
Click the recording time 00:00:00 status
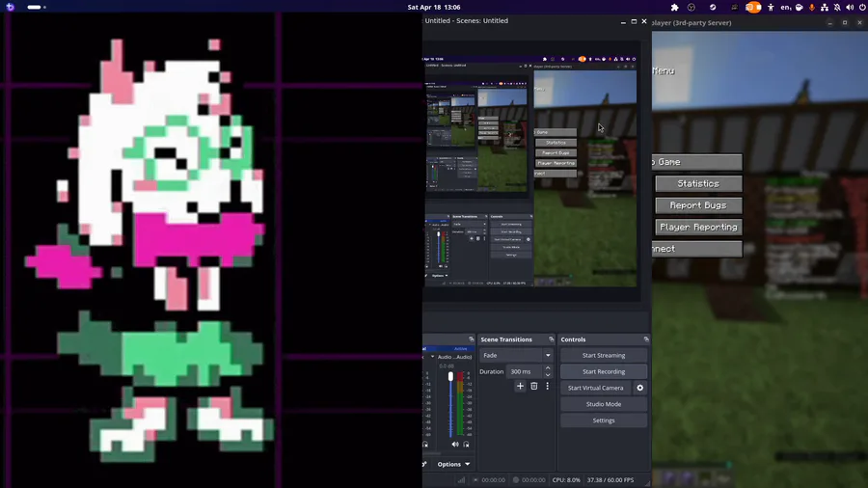(533, 480)
